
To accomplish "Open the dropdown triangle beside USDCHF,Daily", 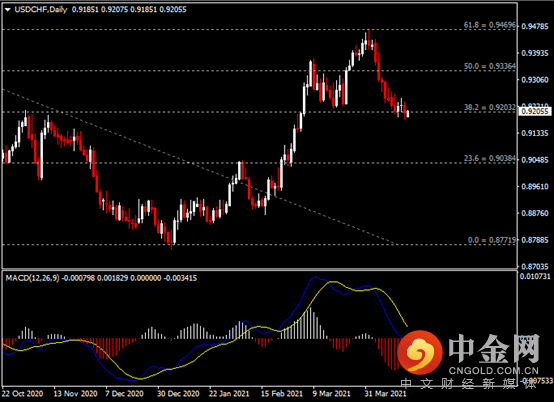I will [x=7, y=10].
